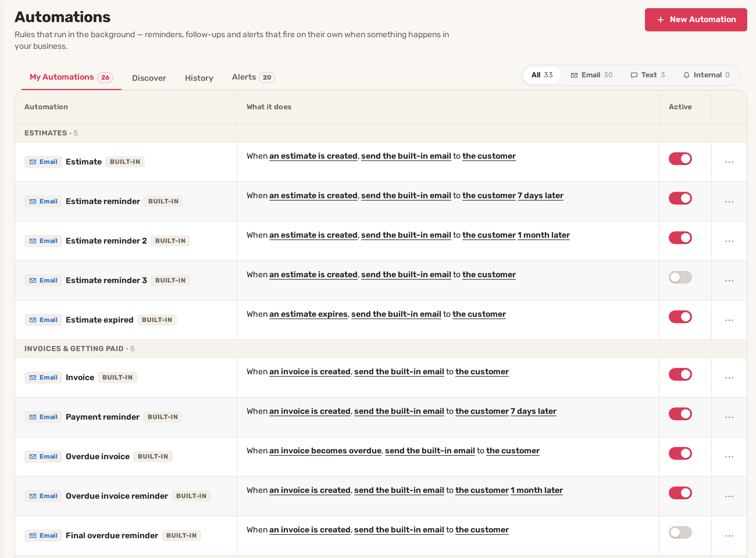
Task: Click the Email badge on Estimate row
Action: coord(43,162)
